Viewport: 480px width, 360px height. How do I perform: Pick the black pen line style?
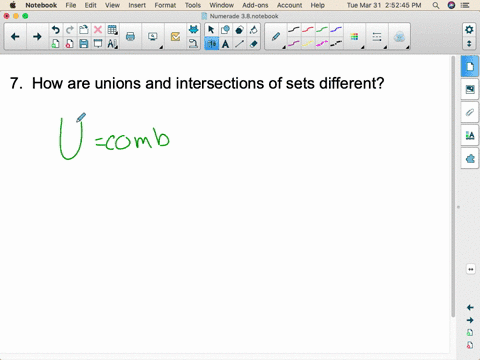(294, 30)
